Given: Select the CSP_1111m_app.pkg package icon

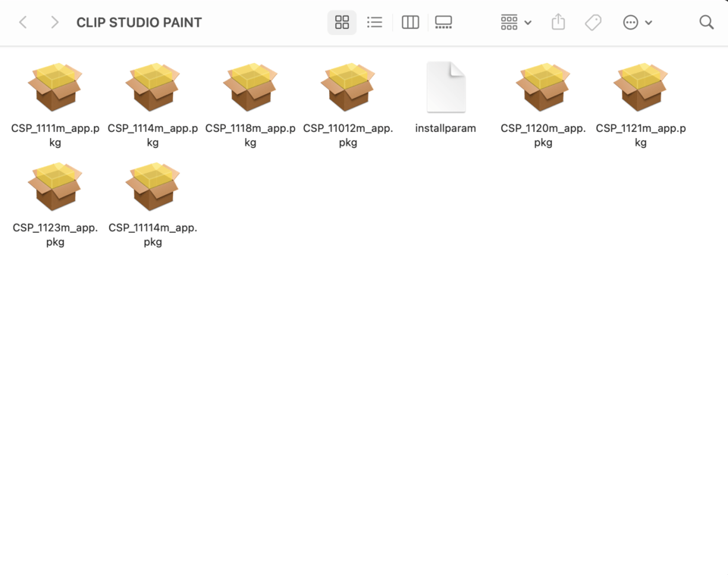Looking at the screenshot, I should tap(55, 87).
